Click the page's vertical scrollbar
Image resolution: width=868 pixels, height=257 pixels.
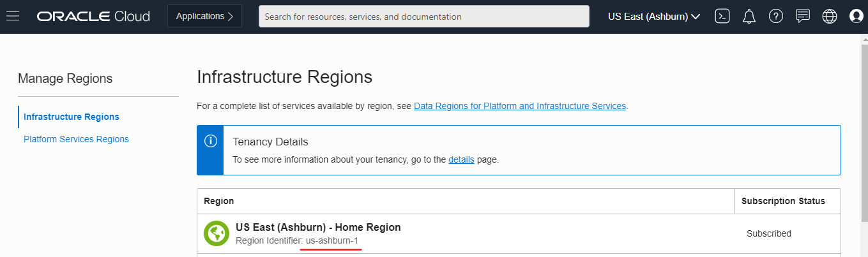864,128
